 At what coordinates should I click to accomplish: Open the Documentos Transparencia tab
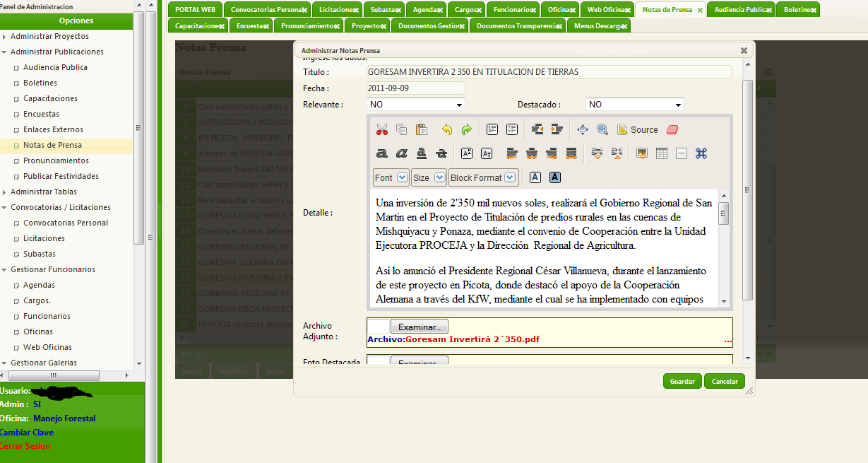tap(517, 25)
